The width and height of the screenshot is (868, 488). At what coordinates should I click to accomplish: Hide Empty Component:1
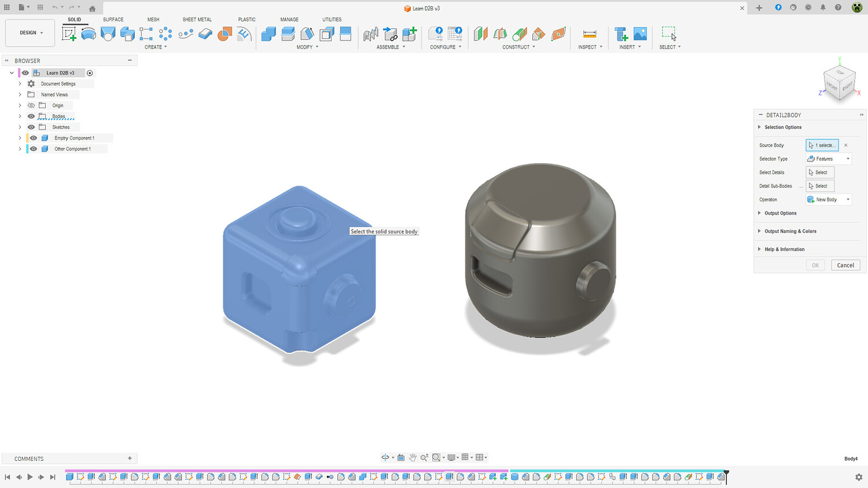coord(34,138)
